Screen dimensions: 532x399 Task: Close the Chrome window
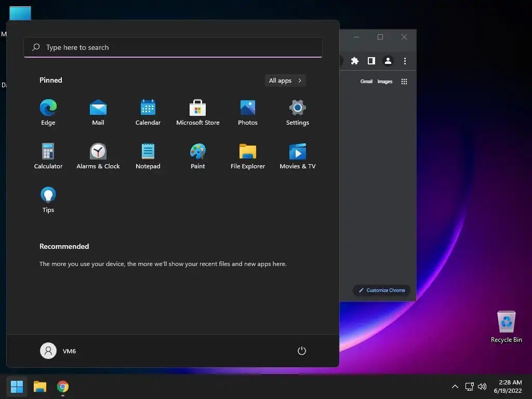pyautogui.click(x=404, y=37)
